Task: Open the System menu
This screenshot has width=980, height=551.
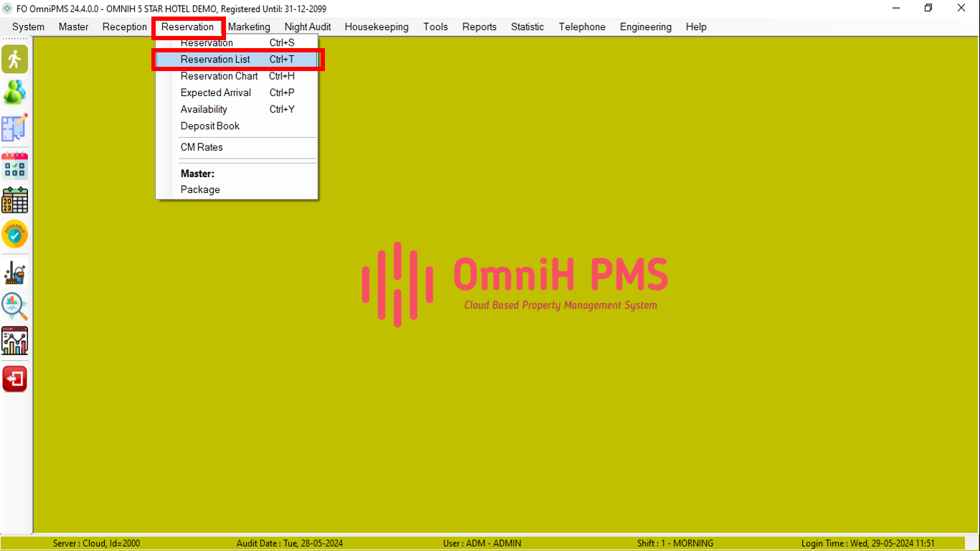Action: click(28, 27)
